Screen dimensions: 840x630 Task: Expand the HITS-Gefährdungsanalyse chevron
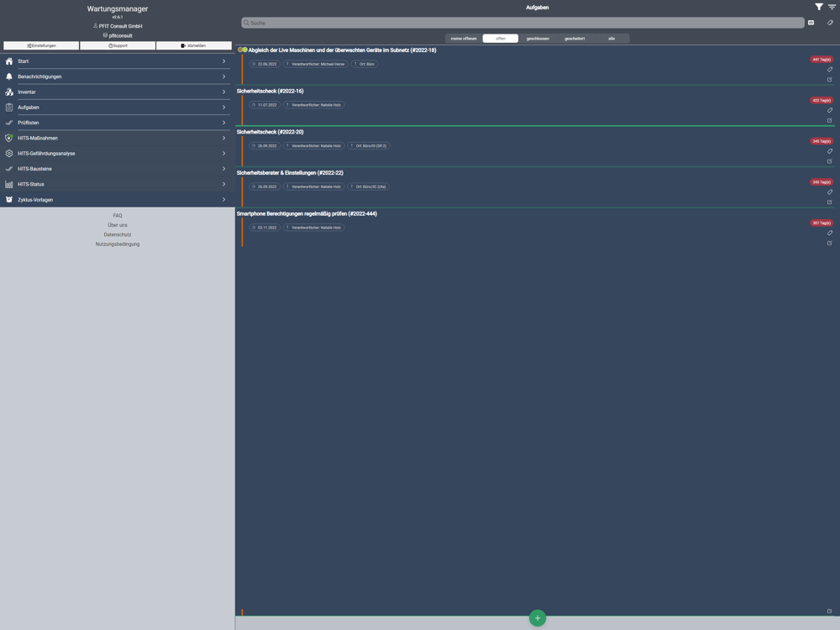point(224,153)
